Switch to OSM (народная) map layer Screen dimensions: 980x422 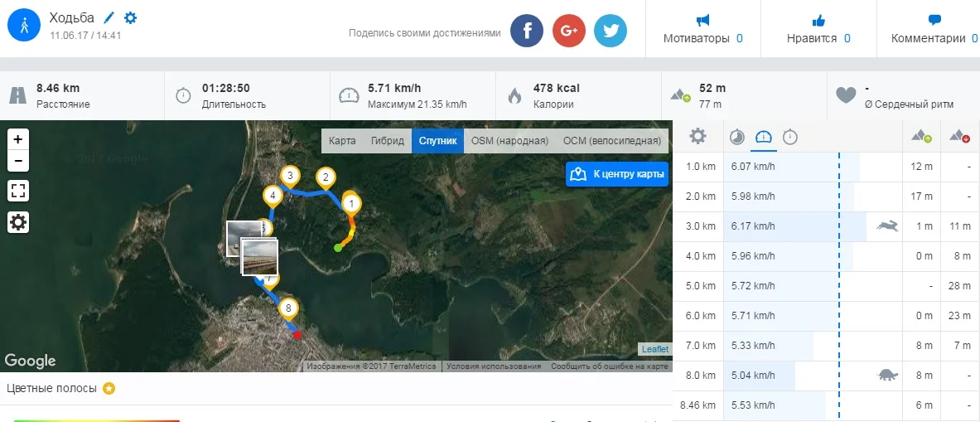tap(509, 141)
